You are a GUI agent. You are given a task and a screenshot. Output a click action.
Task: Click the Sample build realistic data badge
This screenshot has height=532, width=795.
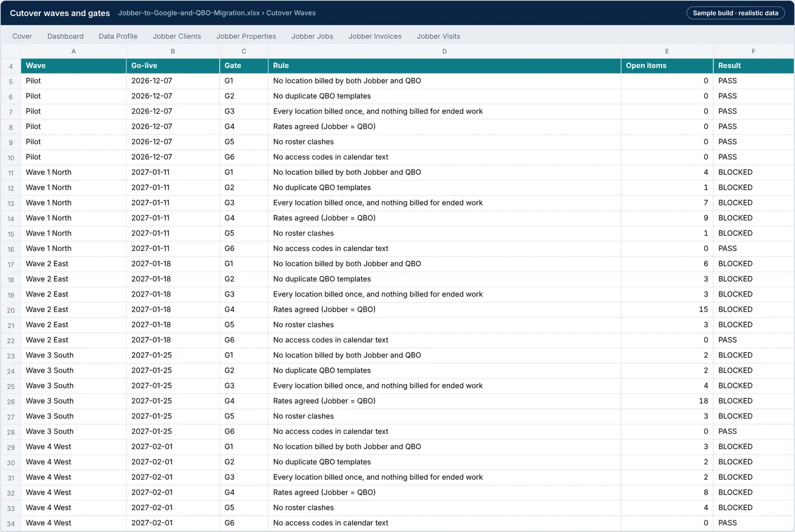pyautogui.click(x=735, y=13)
